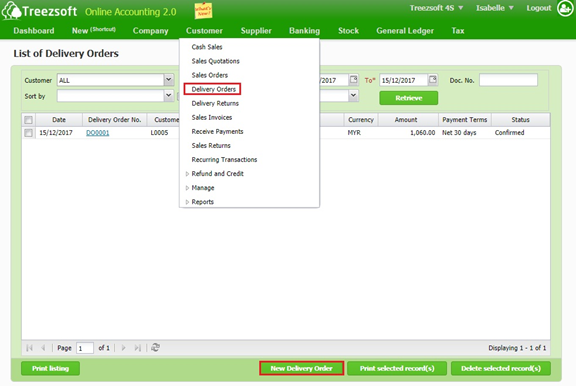Screen dimensions: 576x386
Task: Click the Print listing button
Action: [x=50, y=368]
